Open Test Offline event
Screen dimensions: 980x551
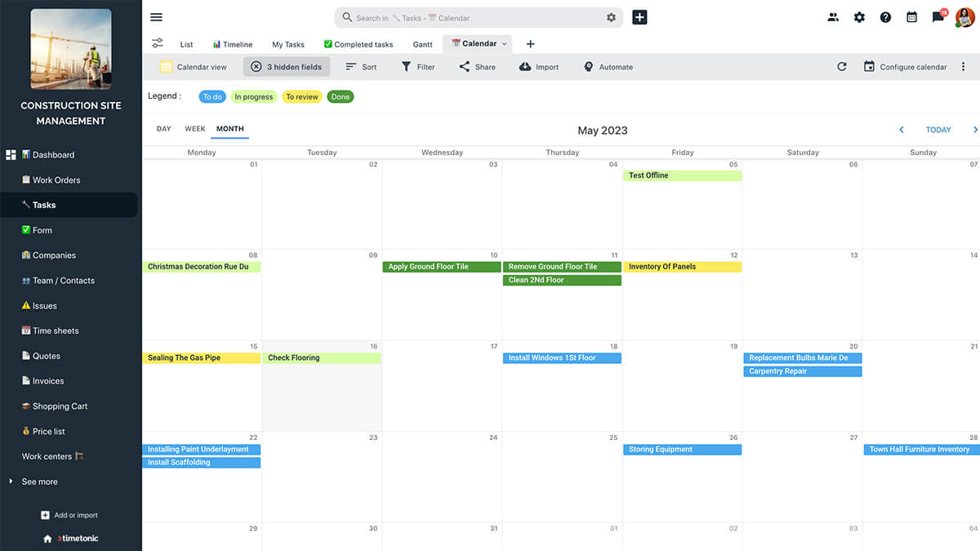click(683, 176)
